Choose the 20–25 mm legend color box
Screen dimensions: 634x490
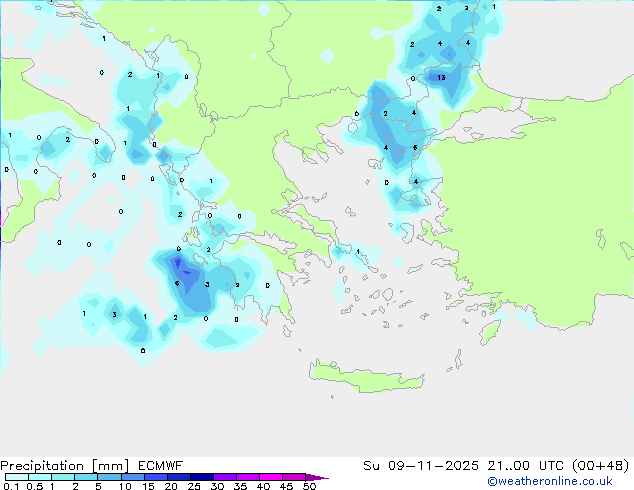[x=179, y=477]
